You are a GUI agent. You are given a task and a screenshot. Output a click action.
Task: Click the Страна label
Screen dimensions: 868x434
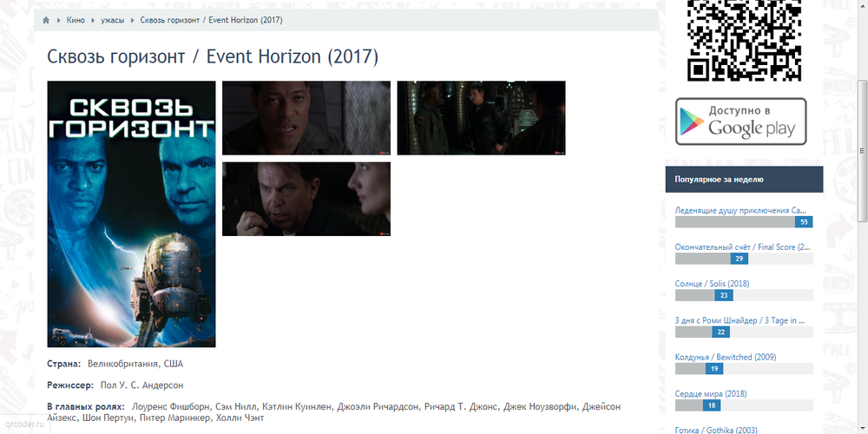pos(64,364)
